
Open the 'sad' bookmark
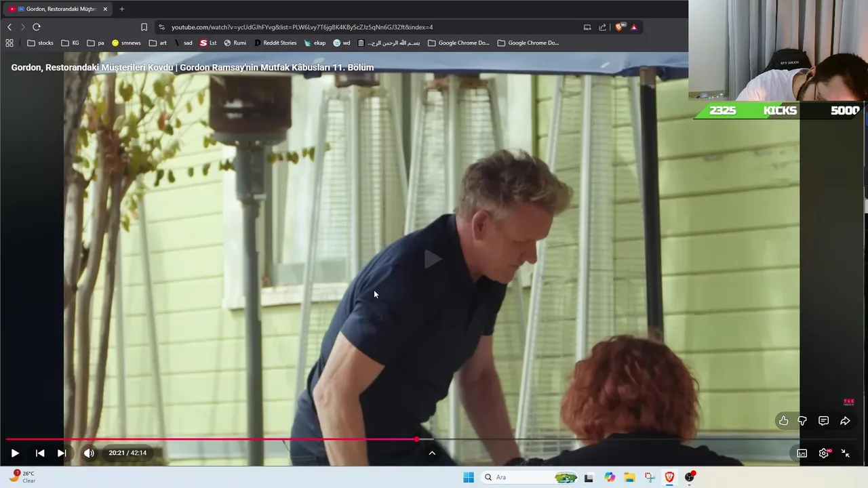pyautogui.click(x=183, y=43)
